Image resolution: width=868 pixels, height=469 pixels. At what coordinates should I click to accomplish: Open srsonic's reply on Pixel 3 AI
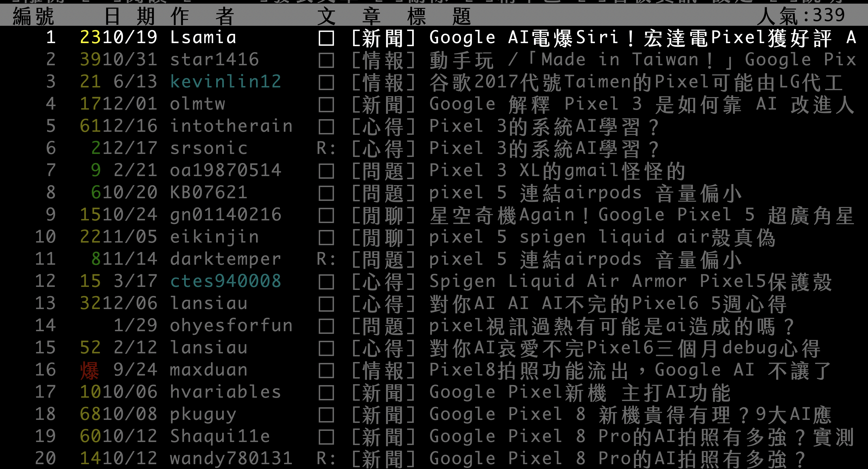pyautogui.click(x=434, y=148)
